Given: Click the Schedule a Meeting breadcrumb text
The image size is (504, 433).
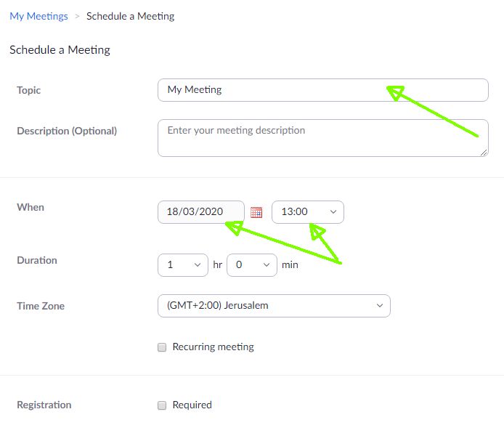Looking at the screenshot, I should point(130,16).
